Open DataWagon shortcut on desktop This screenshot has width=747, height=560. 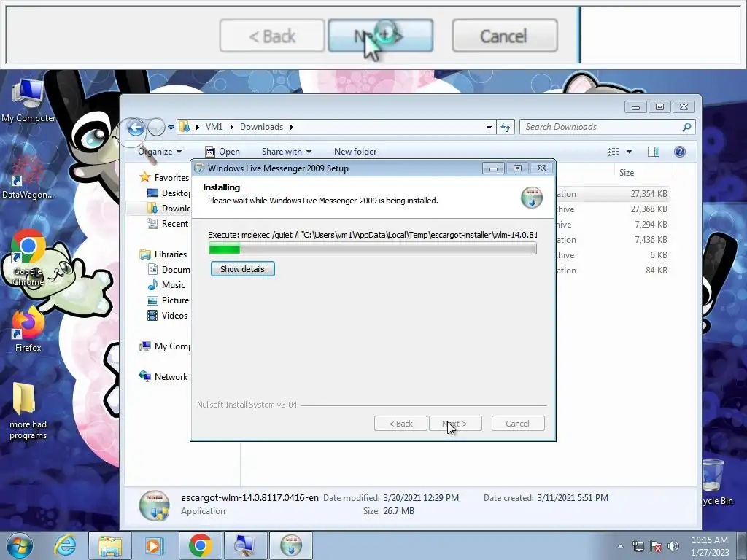point(28,177)
